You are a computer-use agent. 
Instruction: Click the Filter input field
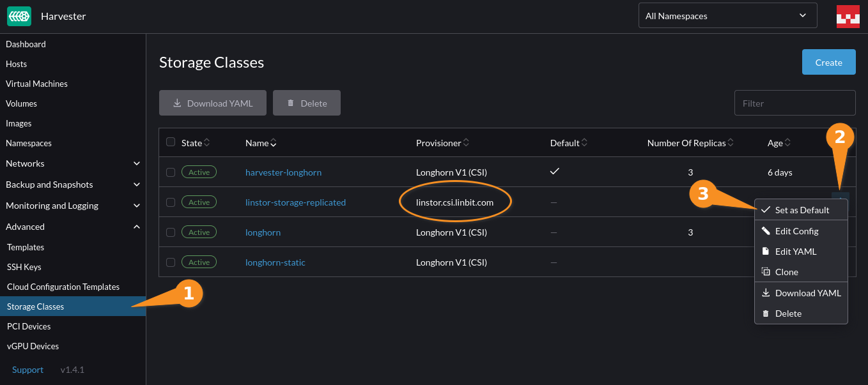point(795,103)
